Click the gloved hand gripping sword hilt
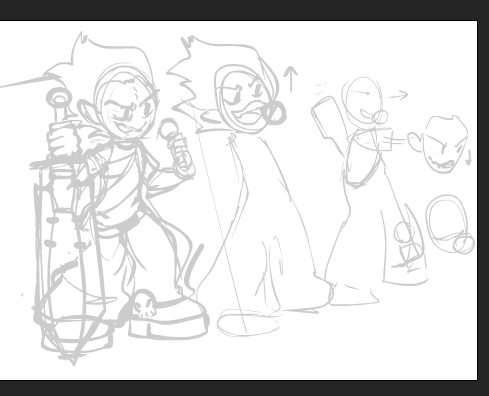Image resolution: width=489 pixels, height=396 pixels. click(x=64, y=141)
